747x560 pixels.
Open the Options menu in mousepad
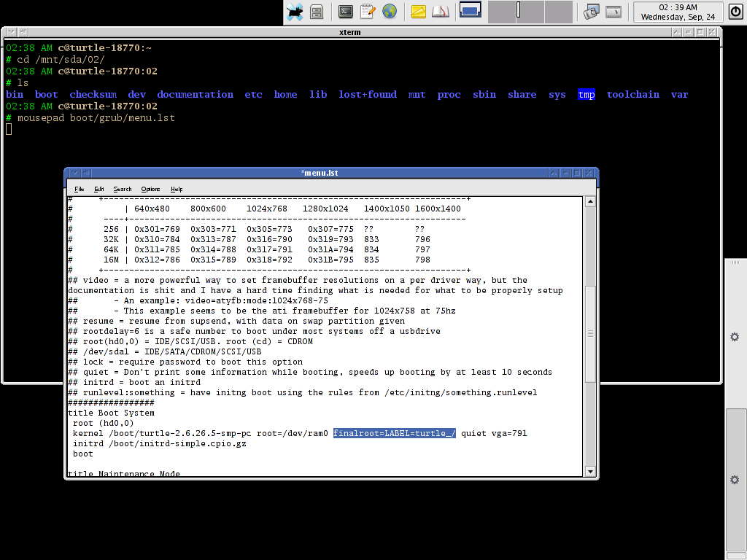click(x=150, y=189)
